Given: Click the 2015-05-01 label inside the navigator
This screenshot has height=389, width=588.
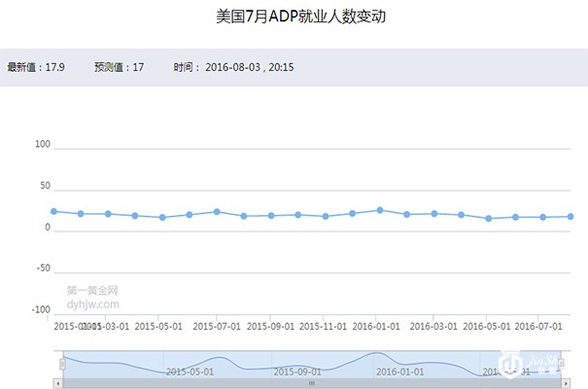Looking at the screenshot, I should 190,371.
